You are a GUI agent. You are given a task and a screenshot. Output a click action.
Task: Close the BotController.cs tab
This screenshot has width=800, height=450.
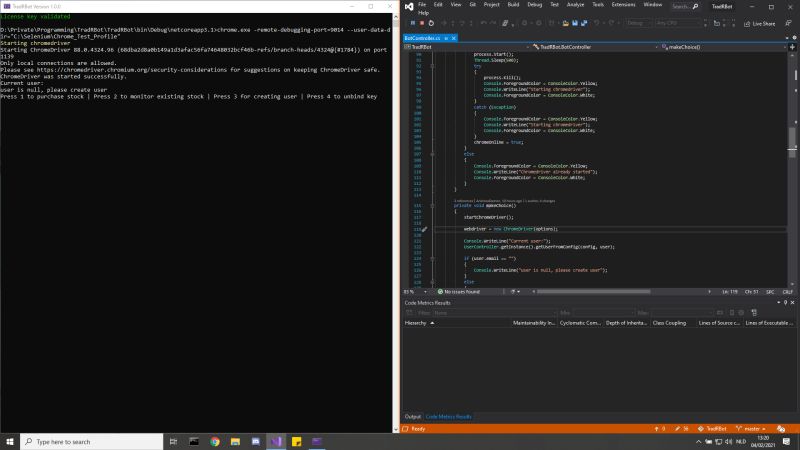coord(454,38)
